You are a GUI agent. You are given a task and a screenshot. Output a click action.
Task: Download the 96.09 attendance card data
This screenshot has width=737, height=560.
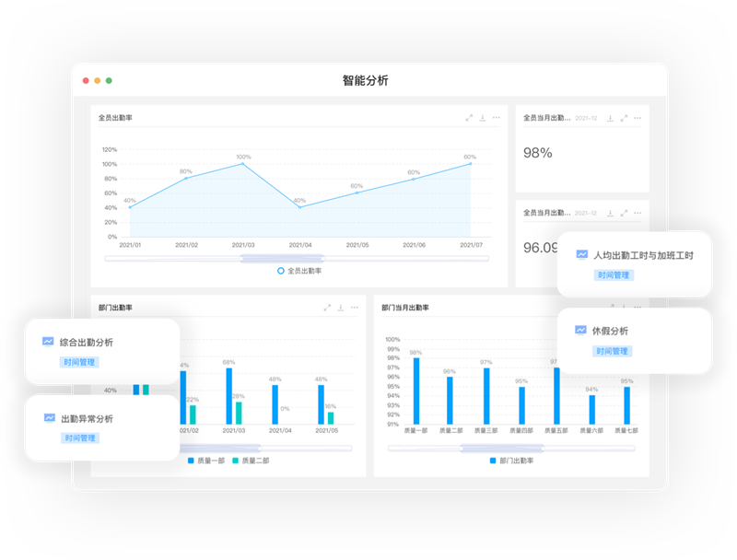pyautogui.click(x=610, y=213)
